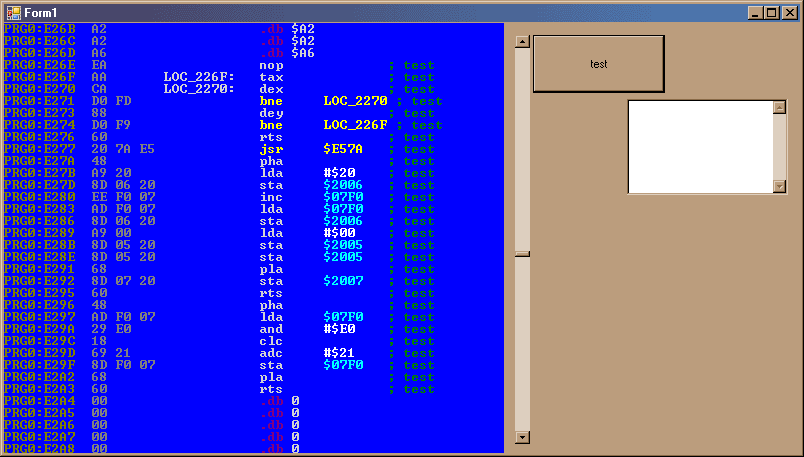Click inside the white multiline text box

pyautogui.click(x=700, y=147)
